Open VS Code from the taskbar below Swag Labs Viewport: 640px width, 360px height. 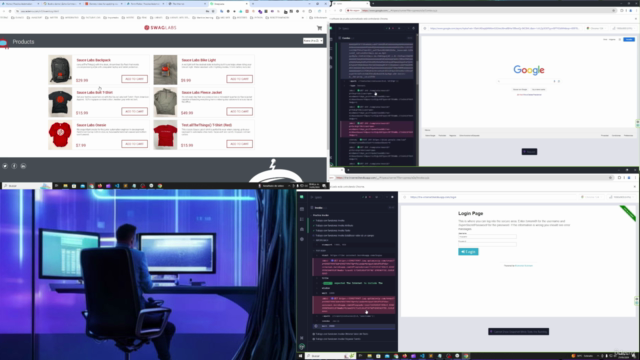tap(117, 186)
